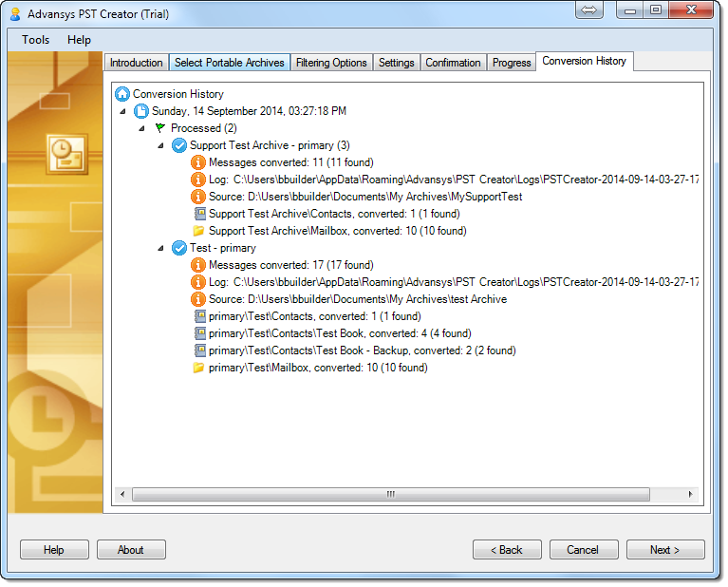The height and width of the screenshot is (587, 728).
Task: Open the Tools menu
Action: tap(35, 40)
